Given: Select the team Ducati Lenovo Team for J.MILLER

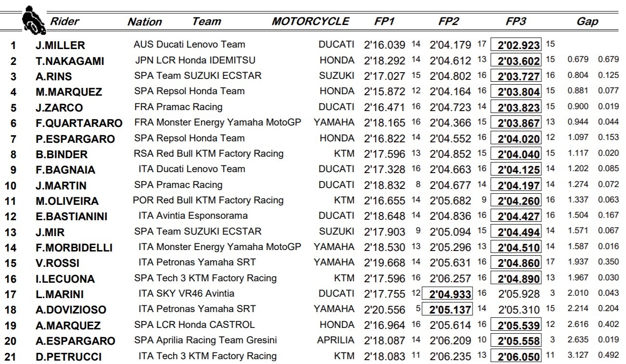Looking at the screenshot, I should (x=200, y=45).
